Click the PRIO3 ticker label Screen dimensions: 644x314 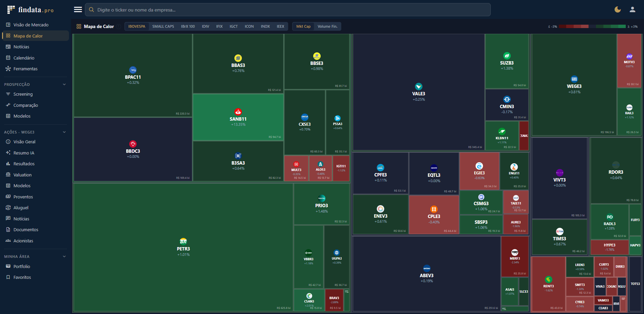tap(322, 206)
